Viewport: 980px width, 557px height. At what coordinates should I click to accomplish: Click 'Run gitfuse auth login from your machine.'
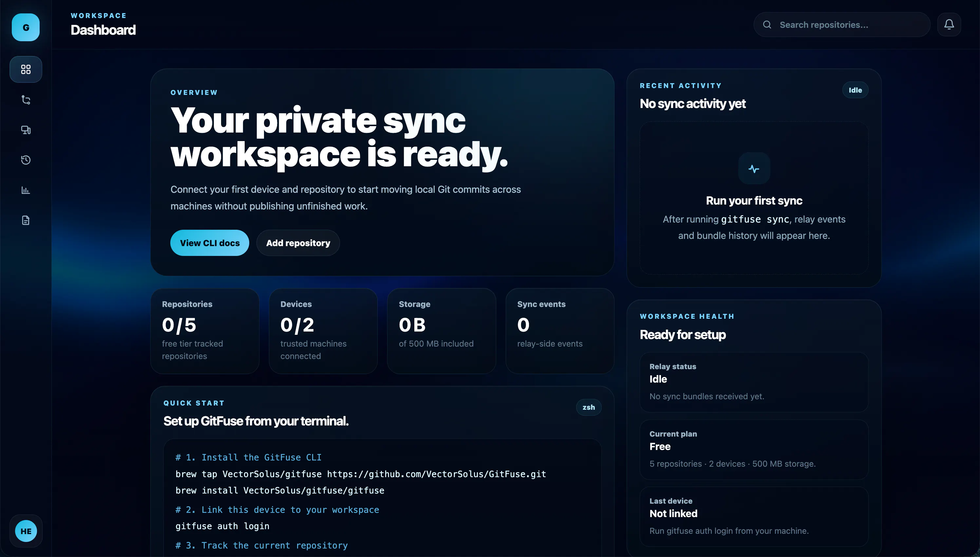(729, 531)
